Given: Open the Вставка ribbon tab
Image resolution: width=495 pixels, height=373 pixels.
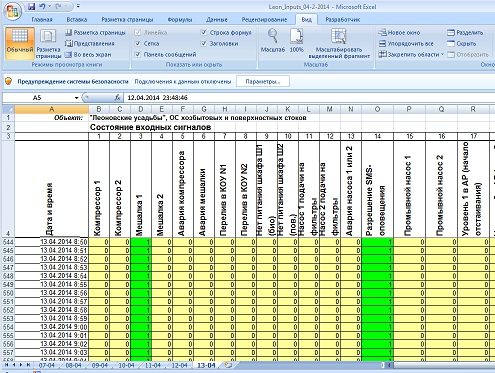Looking at the screenshot, I should coord(77,20).
